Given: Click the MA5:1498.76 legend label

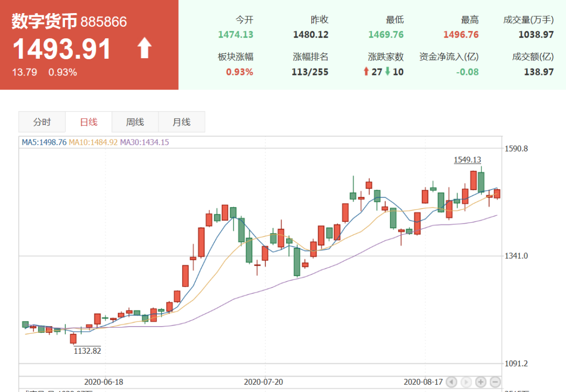Looking at the screenshot, I should coord(44,142).
